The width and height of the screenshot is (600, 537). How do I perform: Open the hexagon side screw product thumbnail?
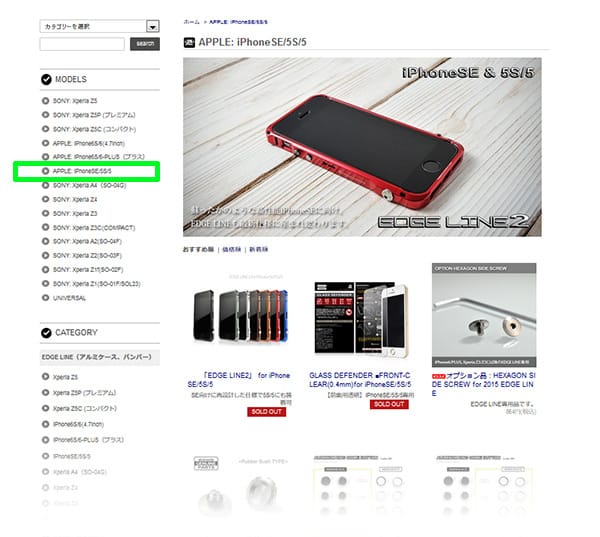pyautogui.click(x=484, y=315)
